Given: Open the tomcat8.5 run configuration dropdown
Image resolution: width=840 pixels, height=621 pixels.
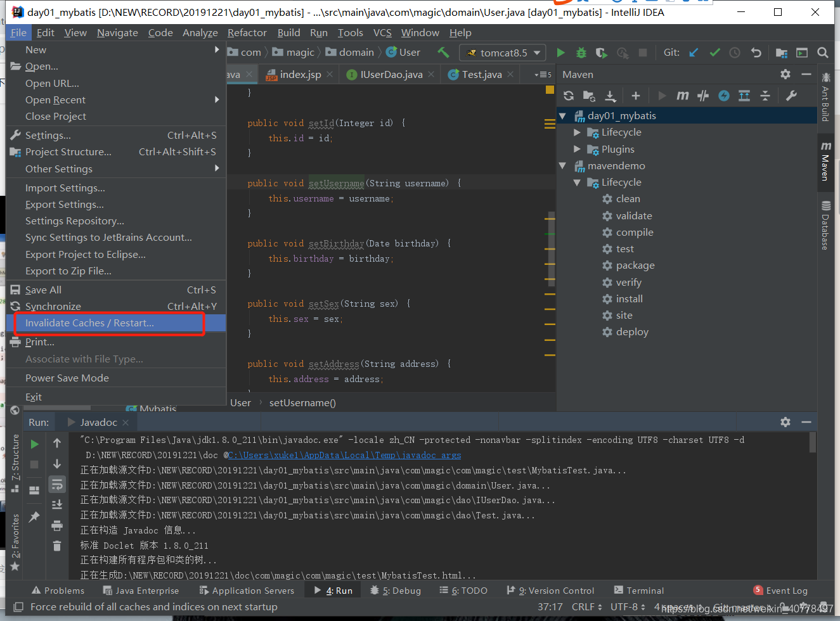Looking at the screenshot, I should (503, 53).
